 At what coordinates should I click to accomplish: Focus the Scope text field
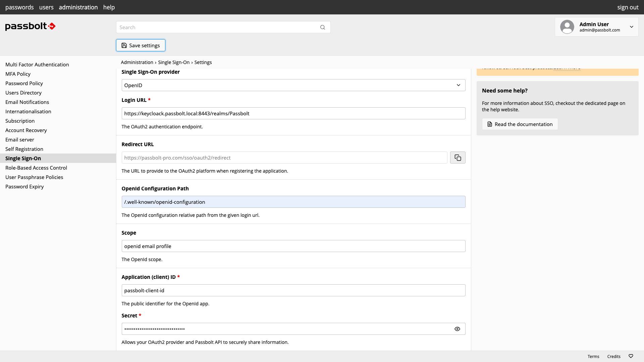(x=293, y=246)
